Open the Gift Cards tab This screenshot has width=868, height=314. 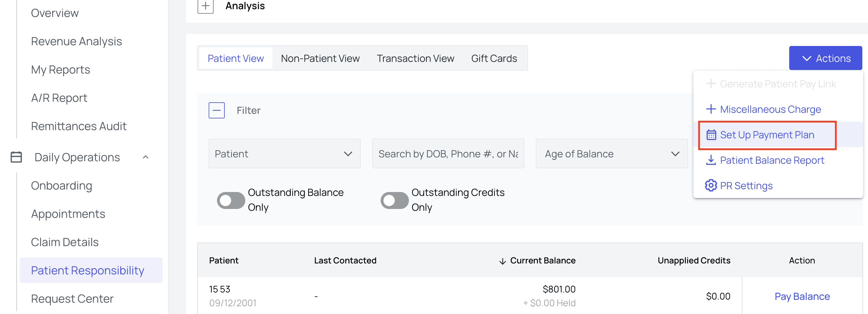(494, 58)
